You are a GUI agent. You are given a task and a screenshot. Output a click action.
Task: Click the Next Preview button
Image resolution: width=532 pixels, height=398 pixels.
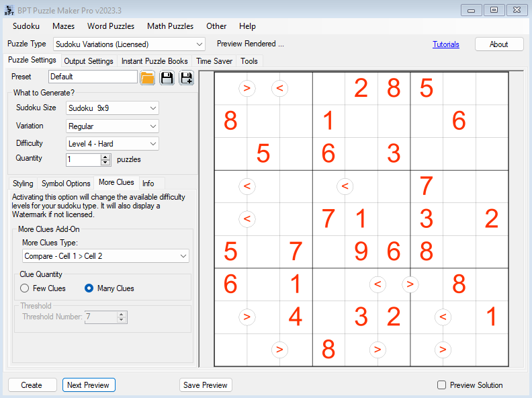click(x=89, y=385)
